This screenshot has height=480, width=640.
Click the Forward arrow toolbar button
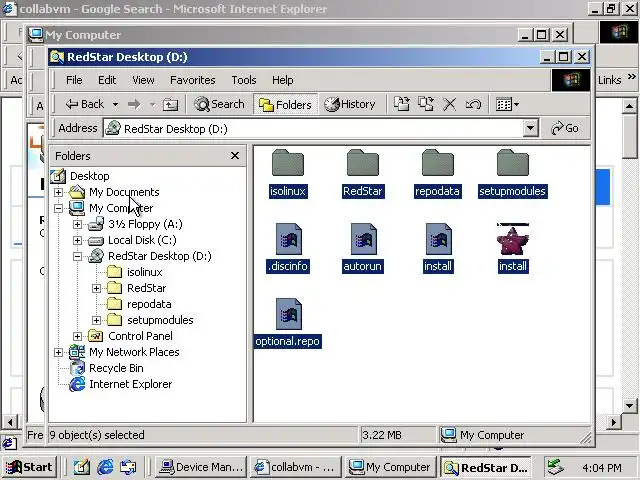coord(134,104)
